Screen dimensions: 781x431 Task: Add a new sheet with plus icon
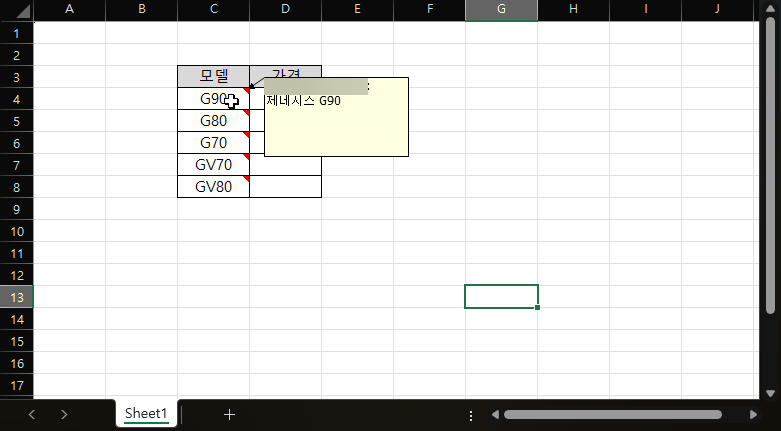[x=229, y=414]
